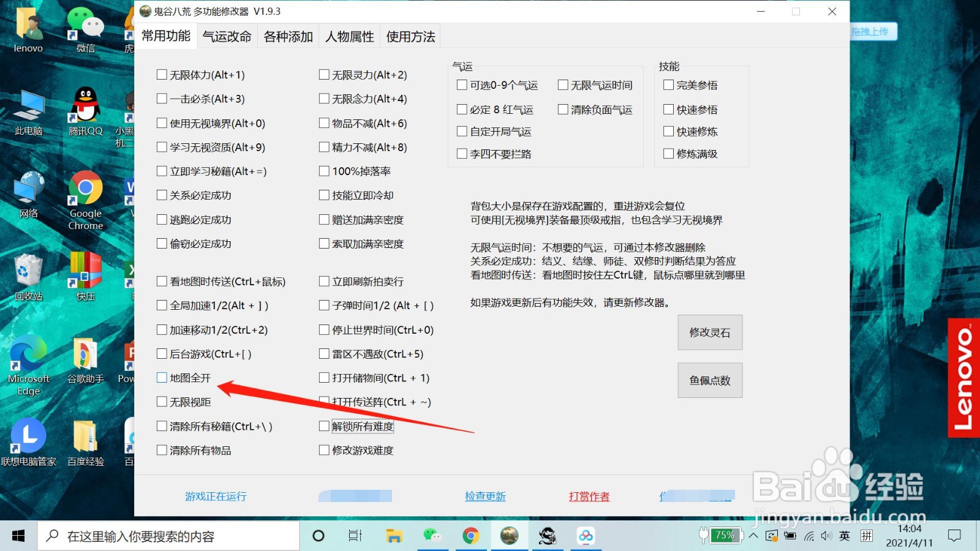Check the 无限视距 option
Image resolution: width=980 pixels, height=551 pixels.
(162, 402)
